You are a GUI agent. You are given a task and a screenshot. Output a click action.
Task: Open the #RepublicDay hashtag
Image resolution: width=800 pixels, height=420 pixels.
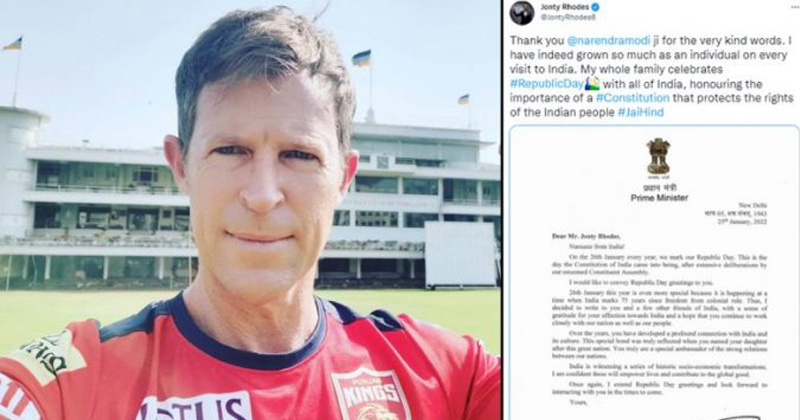546,84
